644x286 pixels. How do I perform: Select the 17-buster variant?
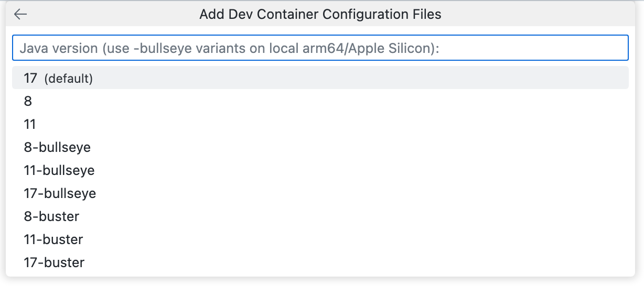(54, 262)
